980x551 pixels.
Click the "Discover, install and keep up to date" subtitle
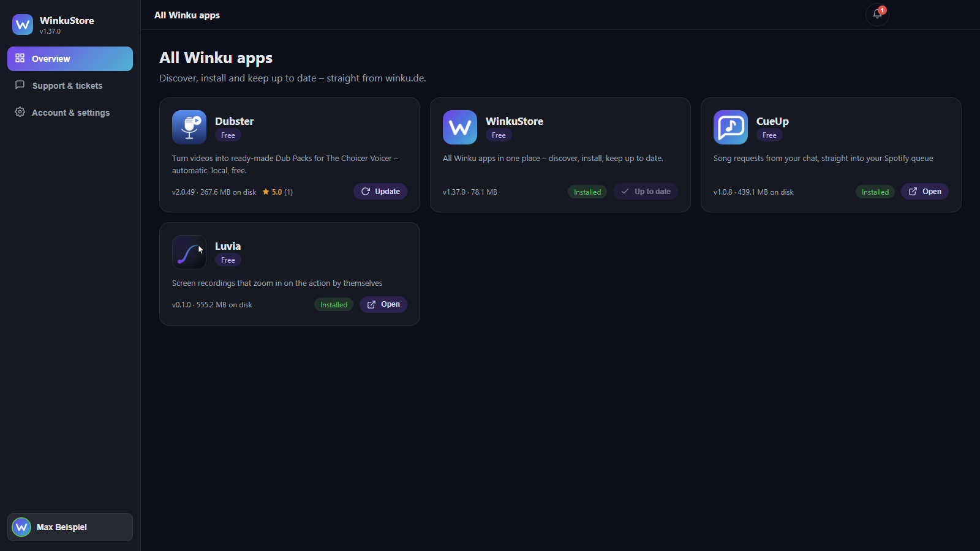293,78
